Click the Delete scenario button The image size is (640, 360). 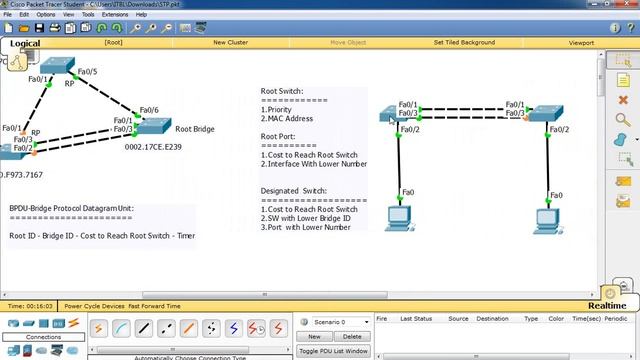[352, 337]
